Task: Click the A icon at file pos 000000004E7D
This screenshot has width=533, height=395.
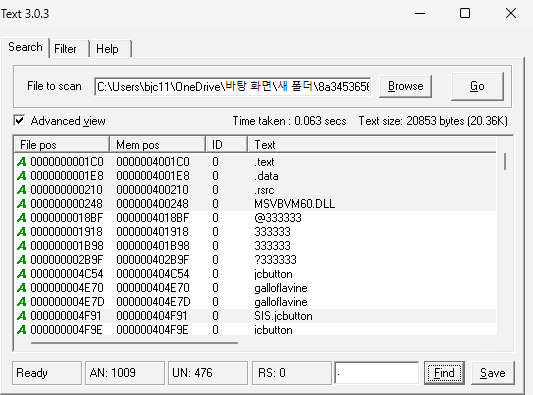Action: pyautogui.click(x=22, y=302)
